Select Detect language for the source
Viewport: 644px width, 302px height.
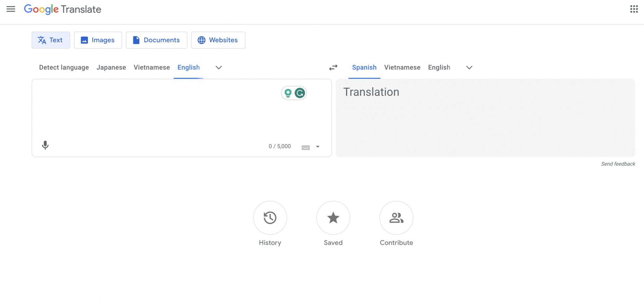(x=64, y=67)
